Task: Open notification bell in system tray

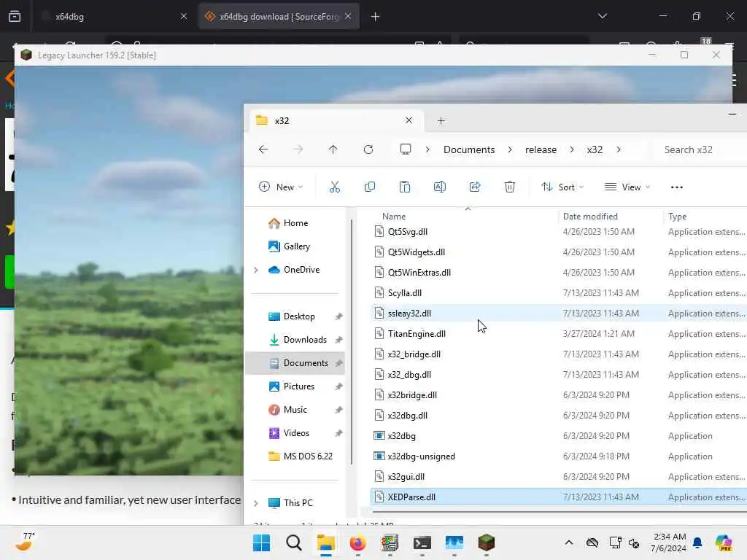Action: (x=697, y=542)
